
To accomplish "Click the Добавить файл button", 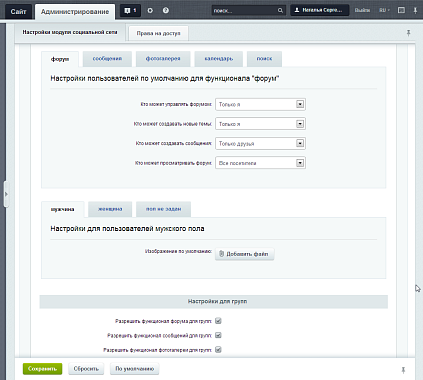I will click(244, 254).
